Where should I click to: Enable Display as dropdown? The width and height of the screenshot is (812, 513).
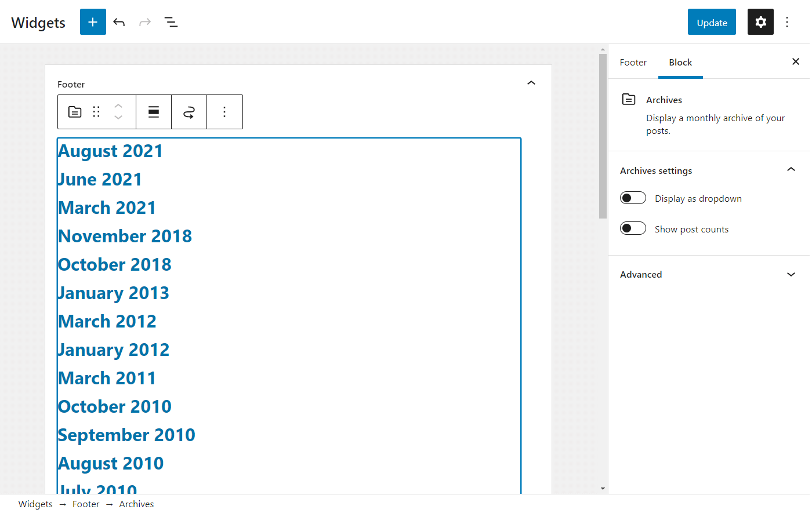click(x=633, y=198)
